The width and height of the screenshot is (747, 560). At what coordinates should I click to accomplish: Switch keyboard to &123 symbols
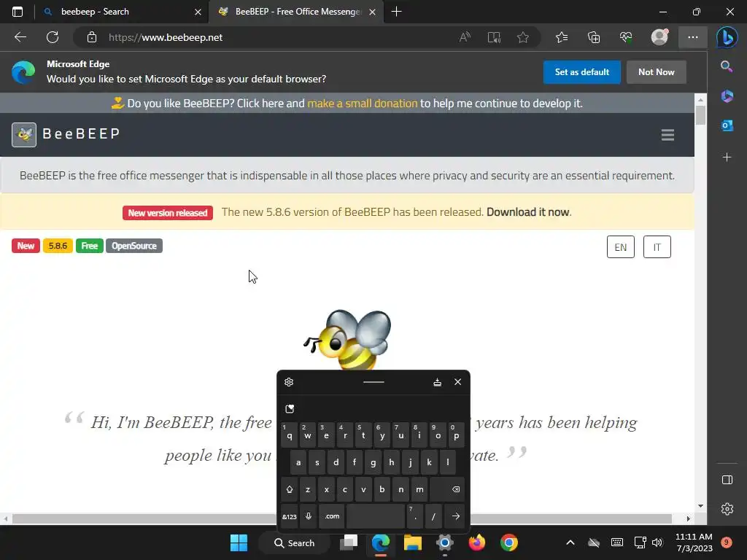click(x=289, y=516)
